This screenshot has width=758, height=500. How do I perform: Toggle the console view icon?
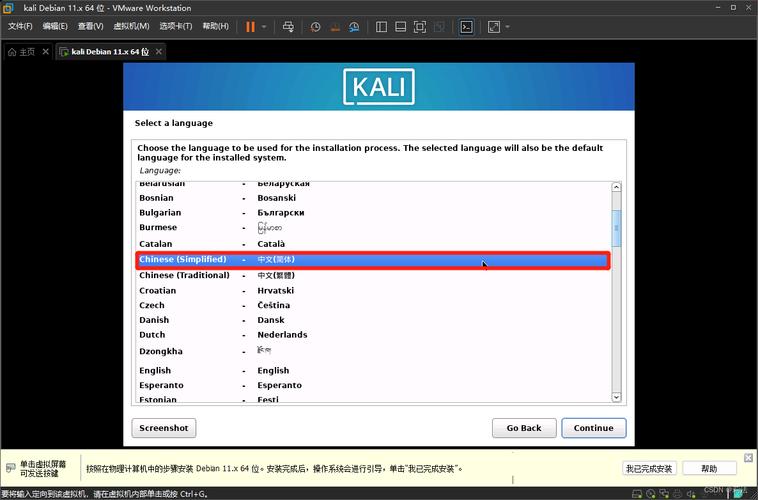(x=466, y=27)
